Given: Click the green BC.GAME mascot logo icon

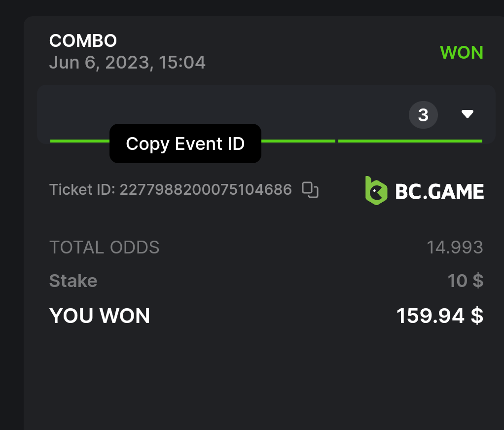Looking at the screenshot, I should coord(376,190).
